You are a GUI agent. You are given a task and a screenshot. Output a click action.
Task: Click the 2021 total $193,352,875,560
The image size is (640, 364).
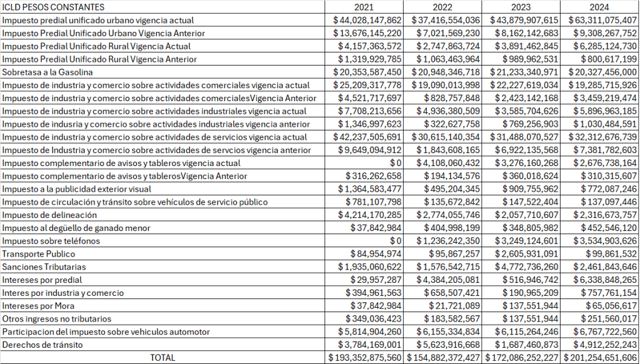coord(365,358)
